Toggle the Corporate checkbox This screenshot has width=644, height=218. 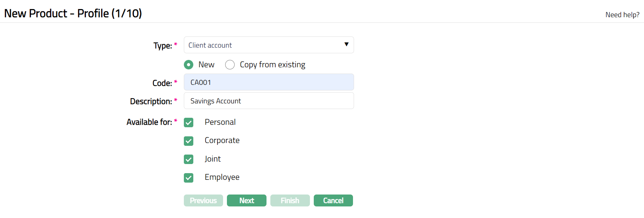click(189, 141)
